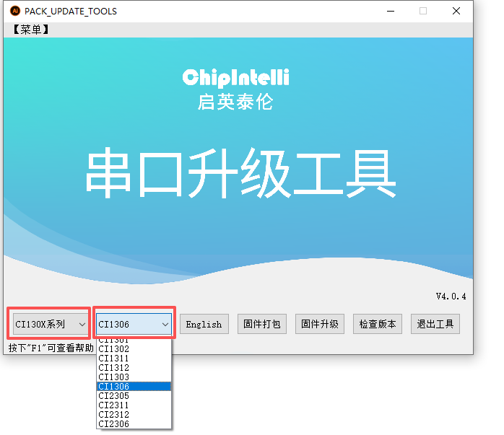
Task: Close the PACK_UPDATE_TOOLS window
Action: pos(456,11)
